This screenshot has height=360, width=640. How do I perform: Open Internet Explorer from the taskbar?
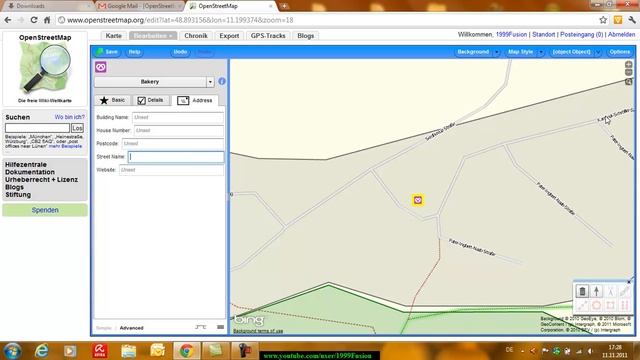[x=41, y=351]
